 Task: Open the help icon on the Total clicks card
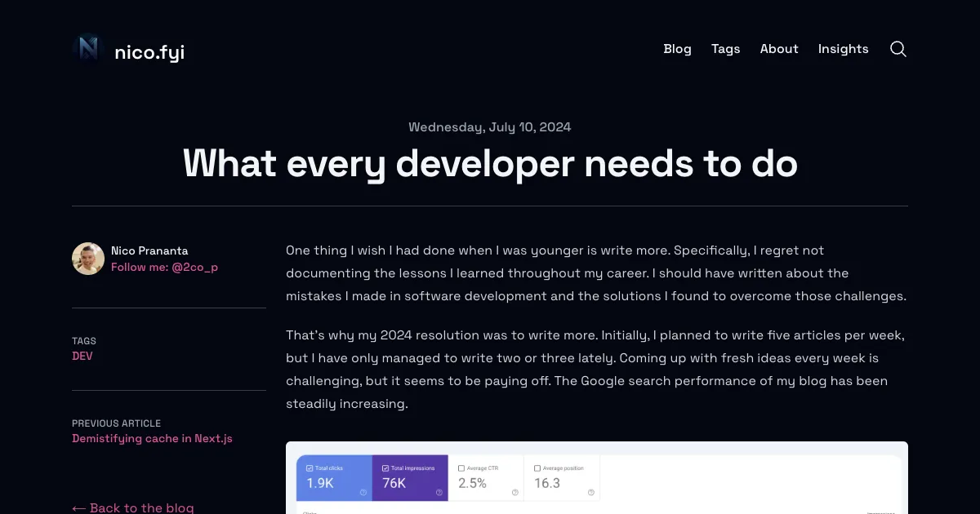(x=363, y=493)
